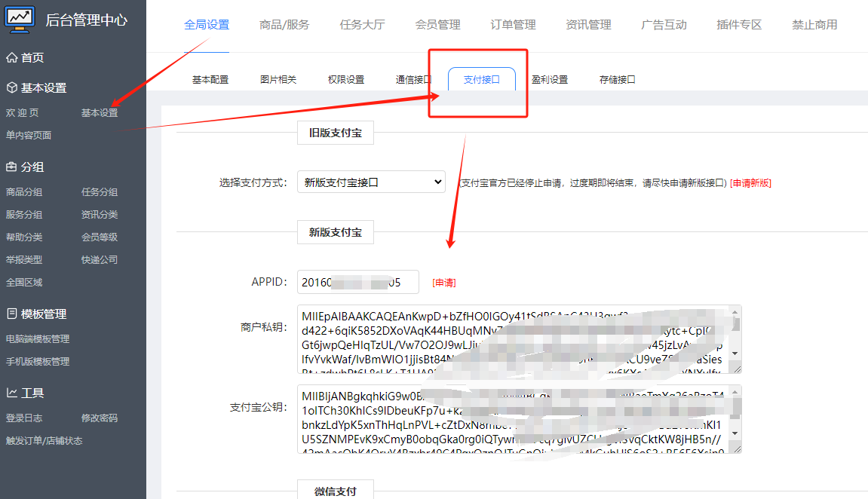Click scroll-down arrow in 支付宝公钥 text area
868x499 pixels.
coord(735,433)
